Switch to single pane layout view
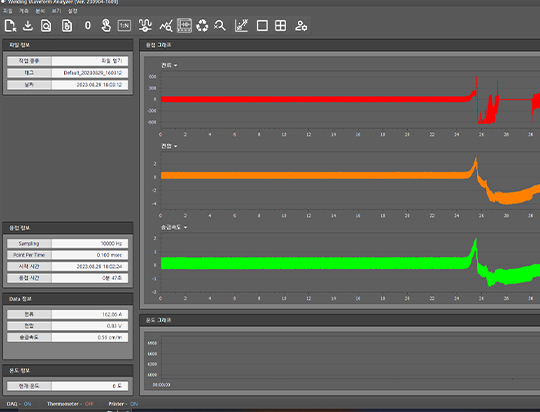540x412 pixels. (262, 26)
